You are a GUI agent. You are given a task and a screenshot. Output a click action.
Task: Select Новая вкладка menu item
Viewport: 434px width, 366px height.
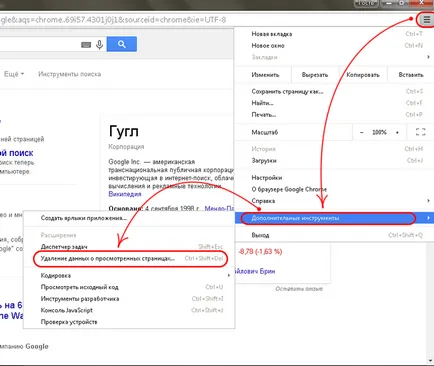pos(335,34)
